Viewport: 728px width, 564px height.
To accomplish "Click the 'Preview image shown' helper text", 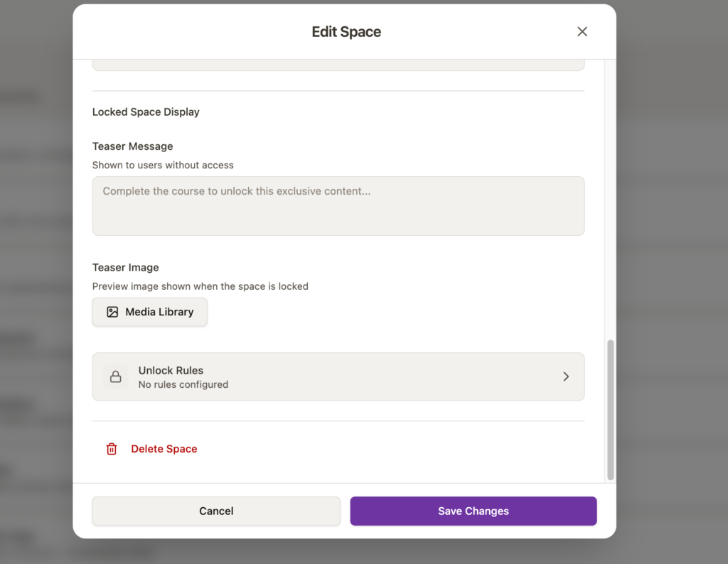I will [200, 286].
